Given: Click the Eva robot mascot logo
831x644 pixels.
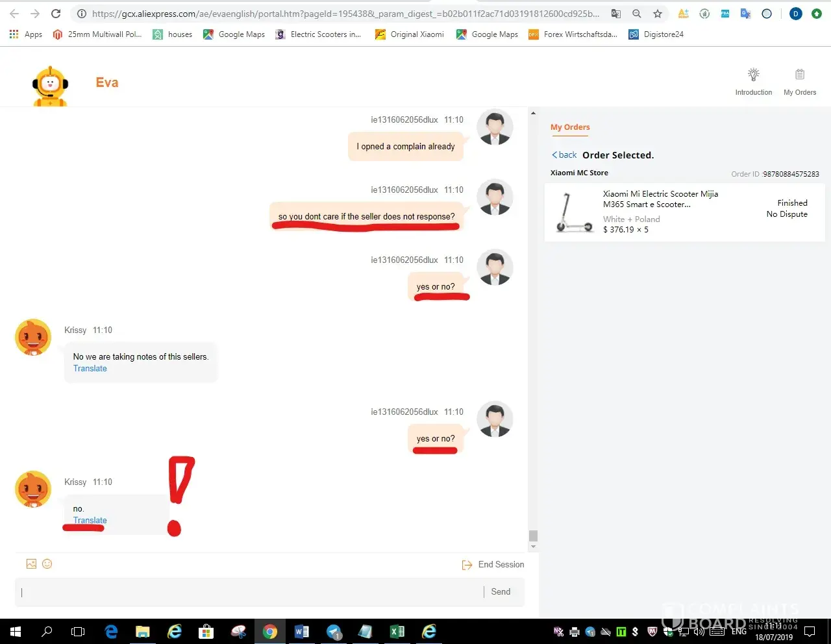Looking at the screenshot, I should [50, 86].
